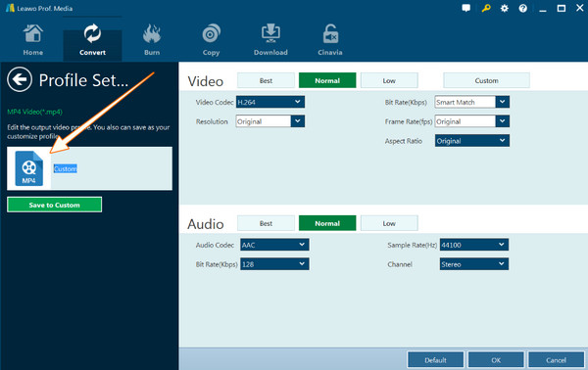Open the Copy module

pyautogui.click(x=211, y=40)
